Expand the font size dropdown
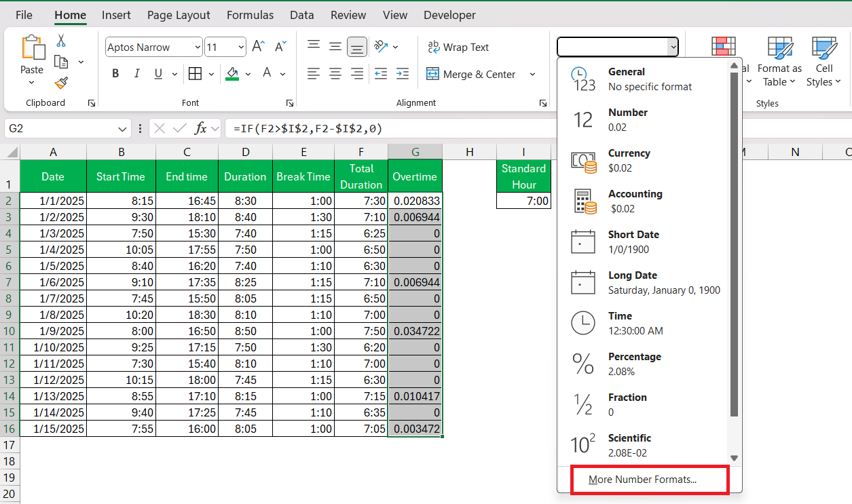 [x=242, y=47]
